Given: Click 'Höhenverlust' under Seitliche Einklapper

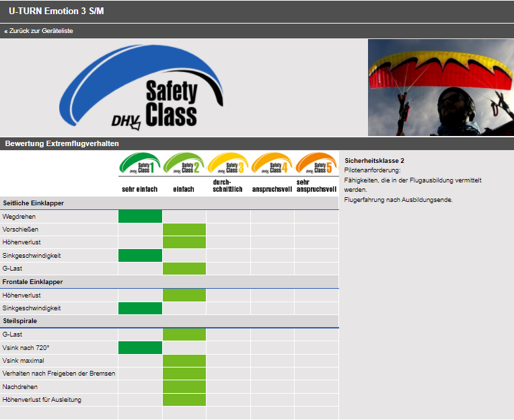Looking at the screenshot, I should point(22,242).
